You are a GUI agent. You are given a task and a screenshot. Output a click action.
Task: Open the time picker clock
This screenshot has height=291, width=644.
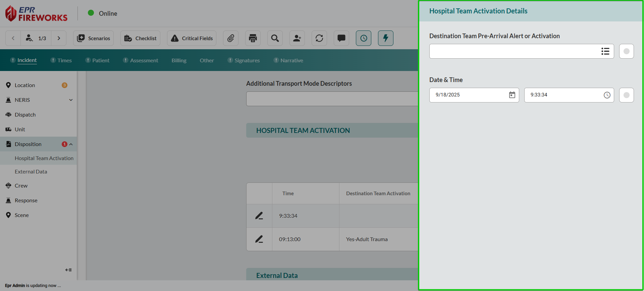607,95
